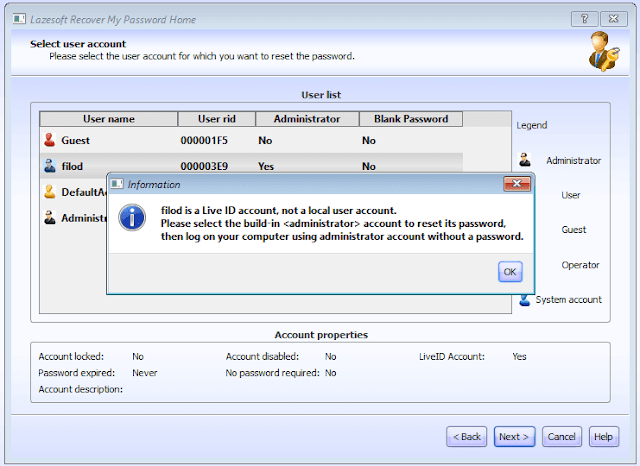Viewport: 640px width, 466px height.
Task: Open Help from the bottom buttons
Action: point(604,437)
